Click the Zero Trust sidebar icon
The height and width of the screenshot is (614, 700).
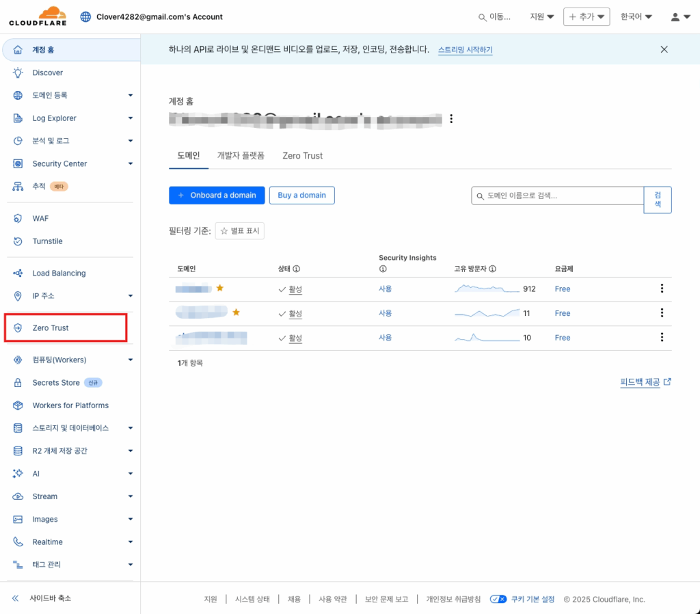(x=18, y=328)
